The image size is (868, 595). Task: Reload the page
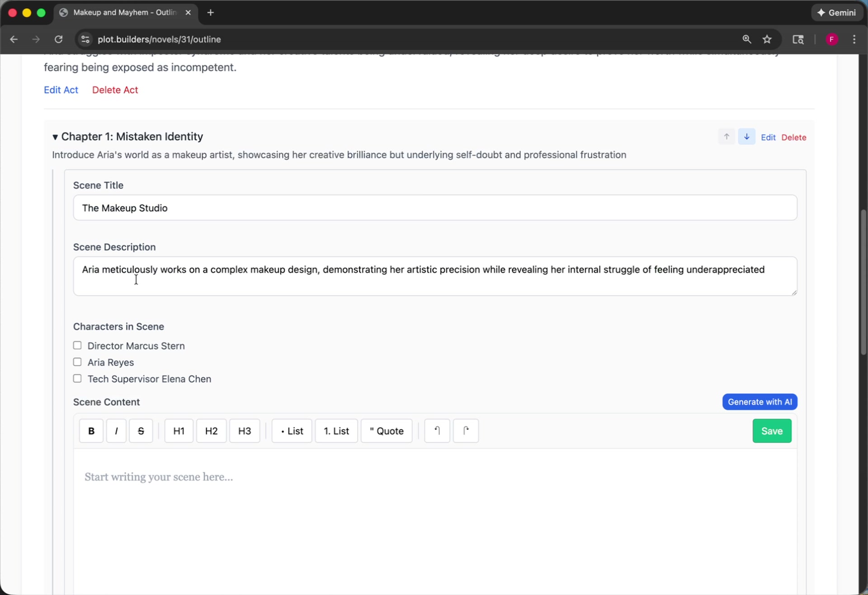pos(59,39)
